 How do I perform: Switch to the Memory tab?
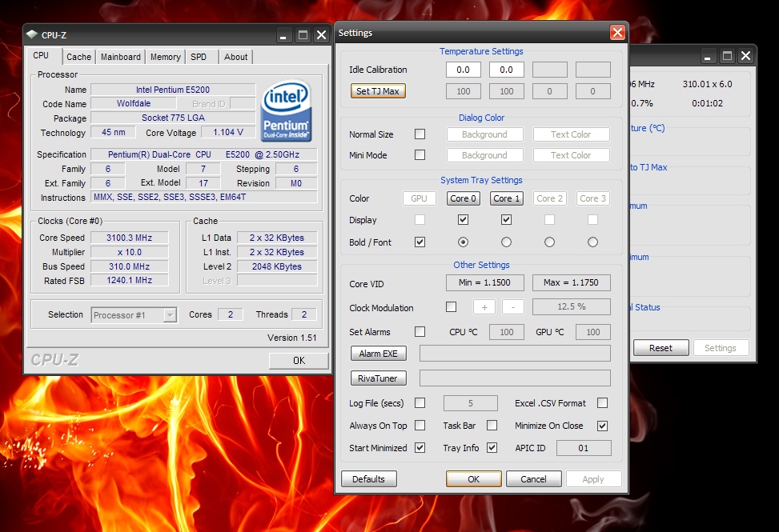[166, 57]
